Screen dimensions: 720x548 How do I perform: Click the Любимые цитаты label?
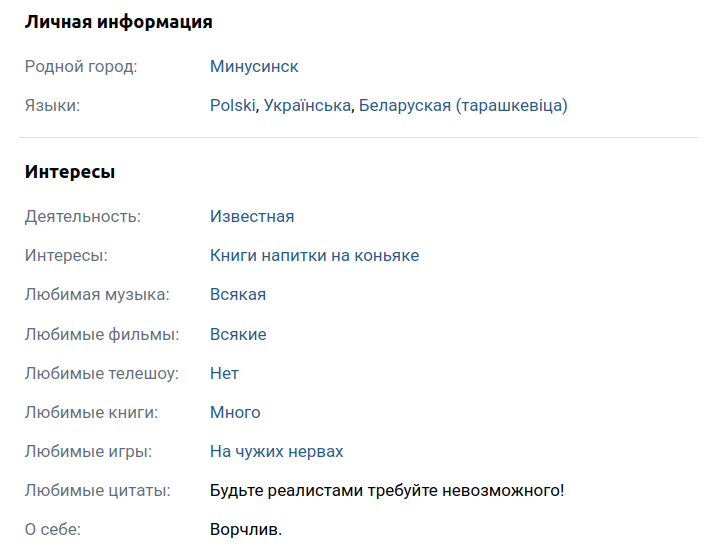[x=97, y=491]
